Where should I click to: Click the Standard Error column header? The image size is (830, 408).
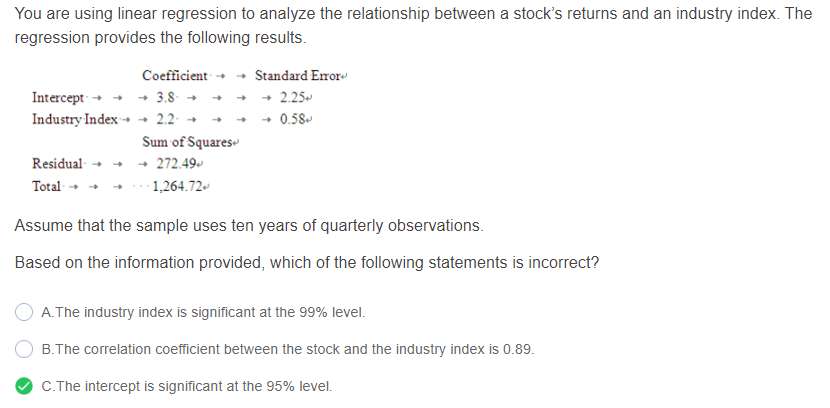pyautogui.click(x=297, y=76)
